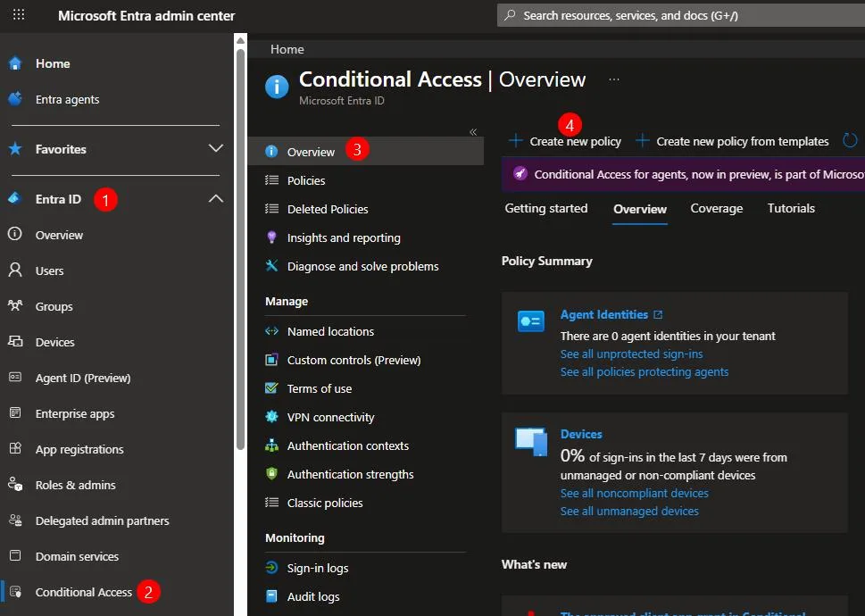This screenshot has height=616, width=865.
Task: Click the Sign-in logs arrow icon
Action: point(271,568)
